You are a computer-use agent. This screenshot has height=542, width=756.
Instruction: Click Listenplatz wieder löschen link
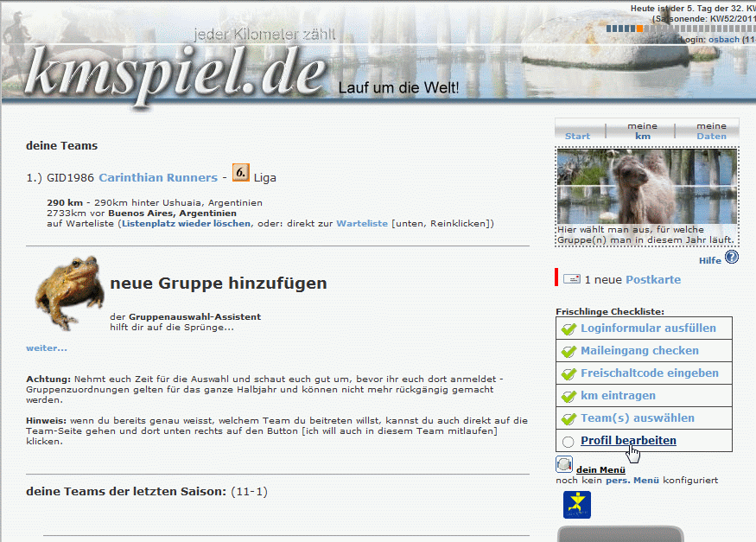(184, 223)
